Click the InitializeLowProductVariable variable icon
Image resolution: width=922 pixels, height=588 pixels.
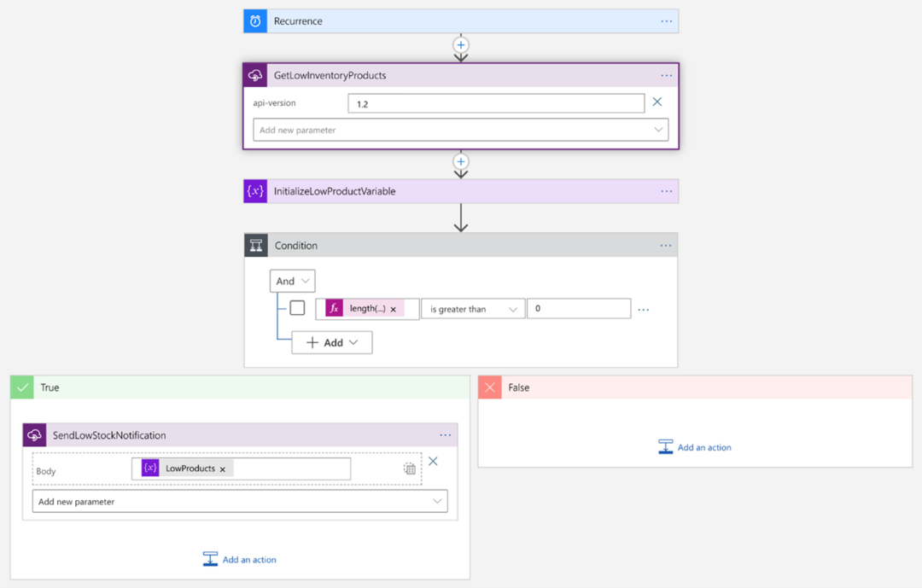click(255, 191)
